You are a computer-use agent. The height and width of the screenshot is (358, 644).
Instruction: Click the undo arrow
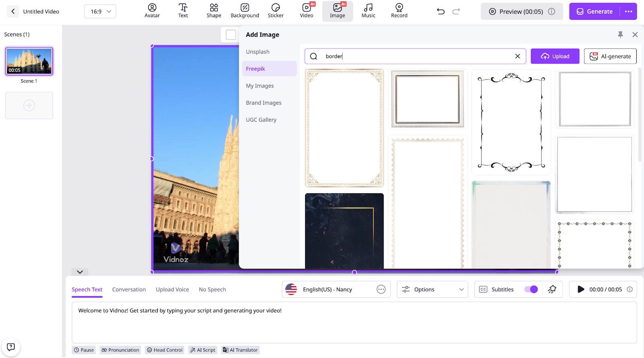pos(441,12)
